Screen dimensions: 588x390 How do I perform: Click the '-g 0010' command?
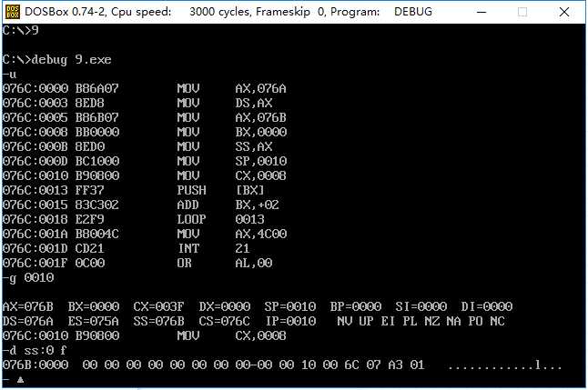click(28, 278)
